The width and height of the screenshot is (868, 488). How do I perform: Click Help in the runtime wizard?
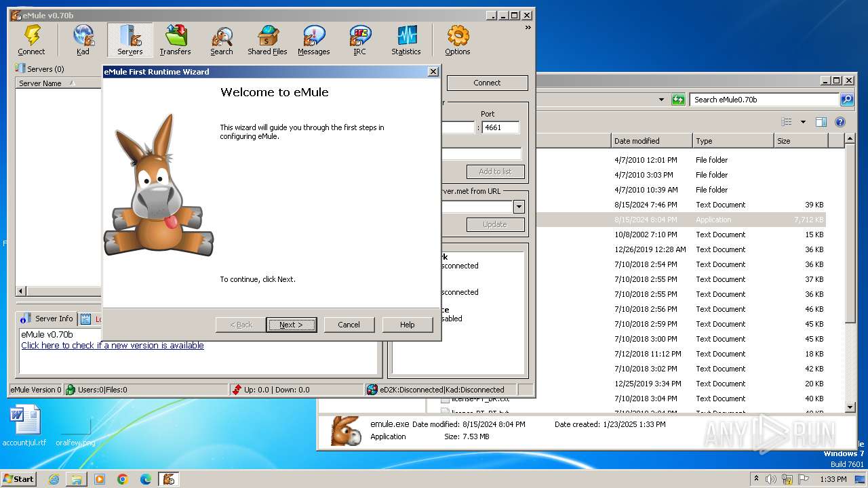coord(407,325)
